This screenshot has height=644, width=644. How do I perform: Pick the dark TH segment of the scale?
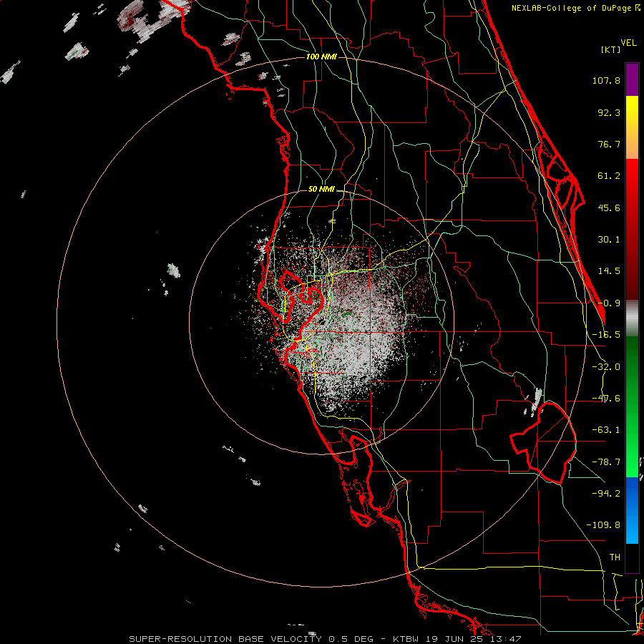tap(632, 557)
